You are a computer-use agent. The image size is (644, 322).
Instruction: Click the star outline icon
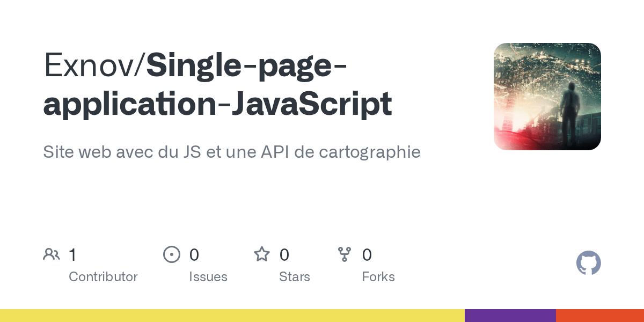tap(262, 254)
